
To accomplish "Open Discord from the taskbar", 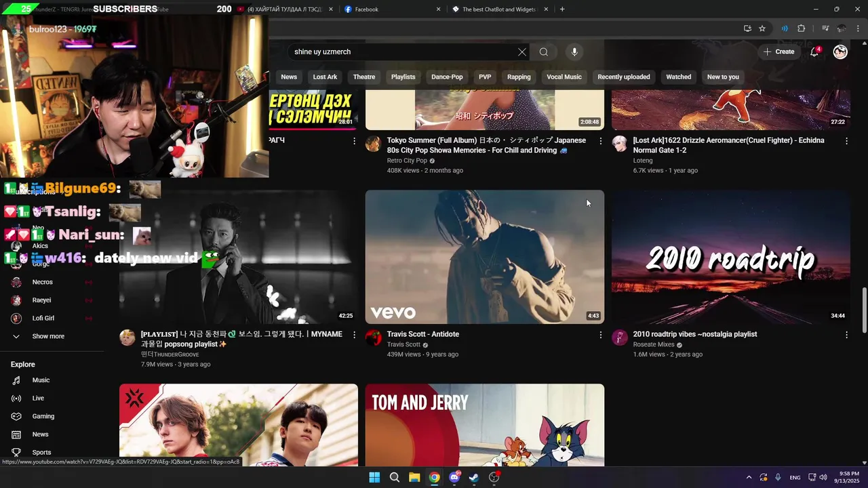I will click(x=454, y=477).
